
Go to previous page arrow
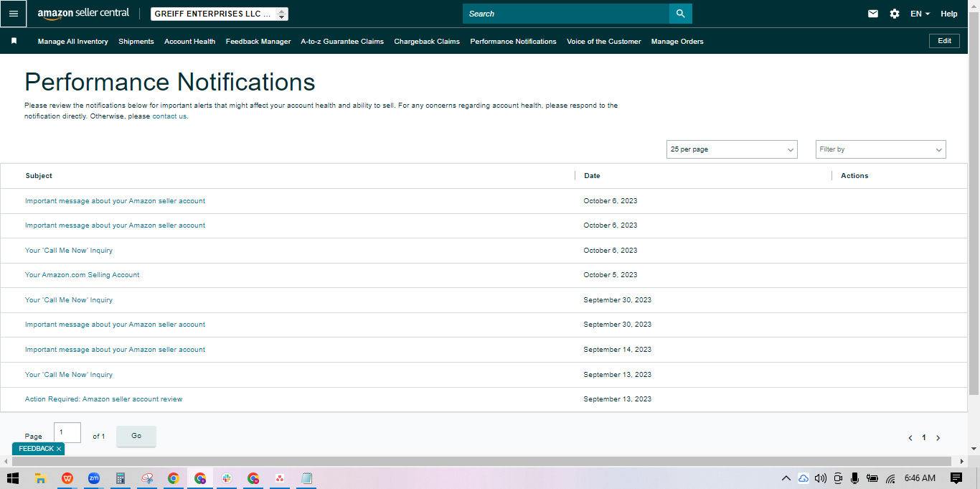click(910, 438)
